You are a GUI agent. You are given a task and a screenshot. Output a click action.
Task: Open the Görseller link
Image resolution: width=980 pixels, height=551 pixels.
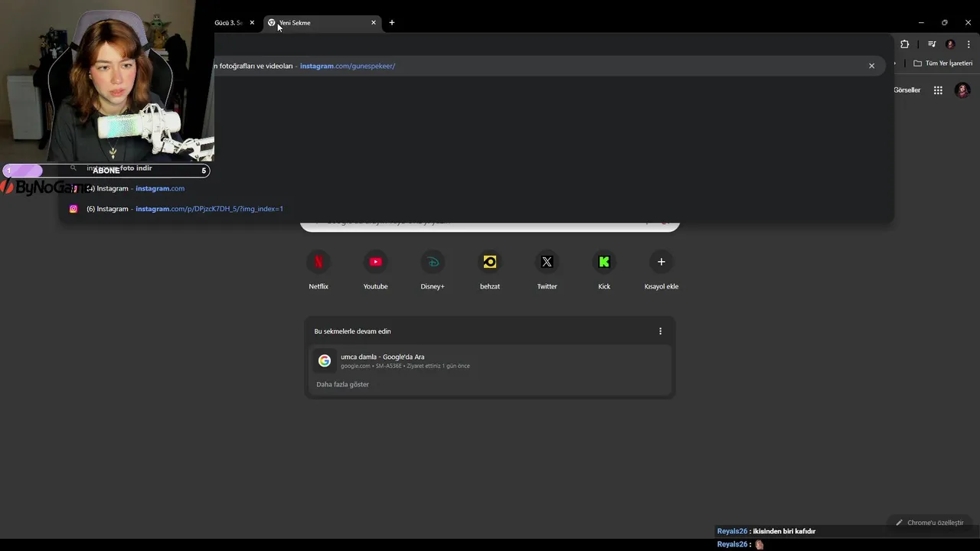907,90
